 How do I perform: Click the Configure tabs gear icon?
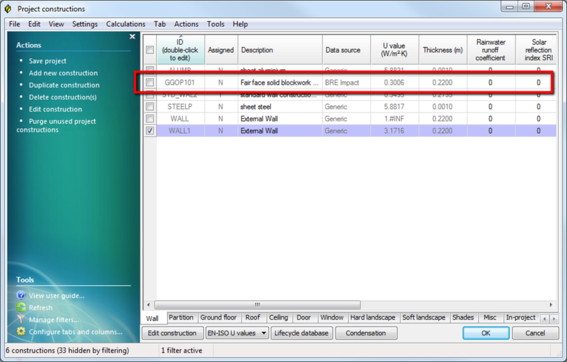pyautogui.click(x=21, y=331)
